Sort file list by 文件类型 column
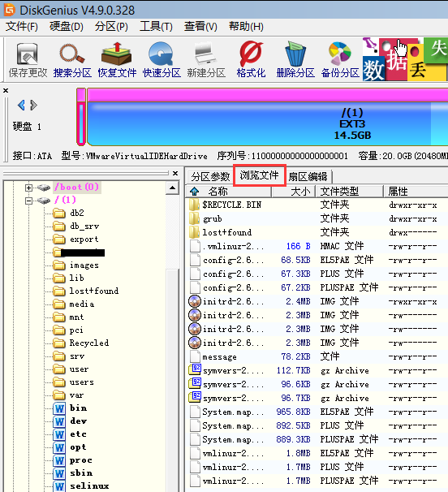Image resolution: width=448 pixels, height=492 pixels. pyautogui.click(x=350, y=191)
